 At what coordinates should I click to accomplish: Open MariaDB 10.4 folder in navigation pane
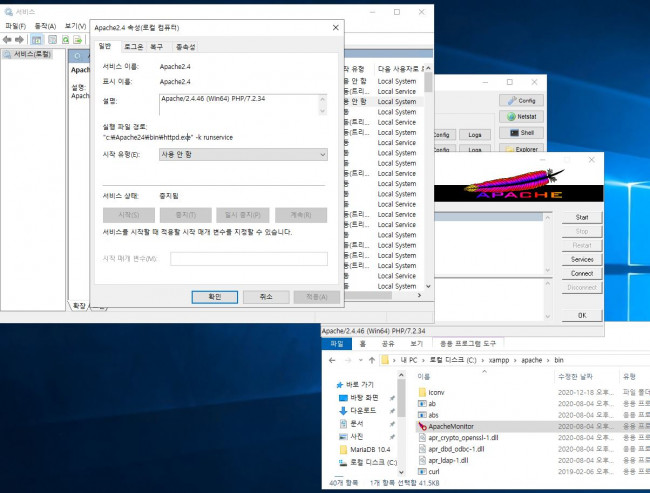click(370, 449)
